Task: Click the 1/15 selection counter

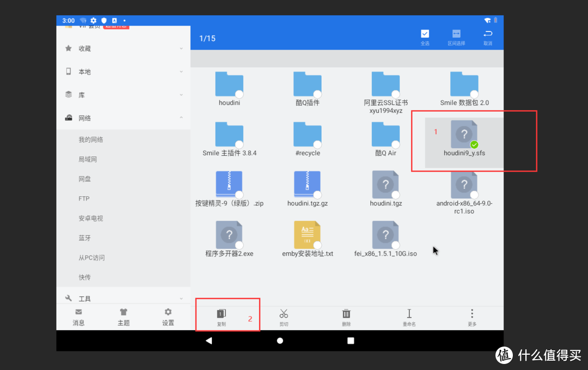Action: pyautogui.click(x=207, y=38)
